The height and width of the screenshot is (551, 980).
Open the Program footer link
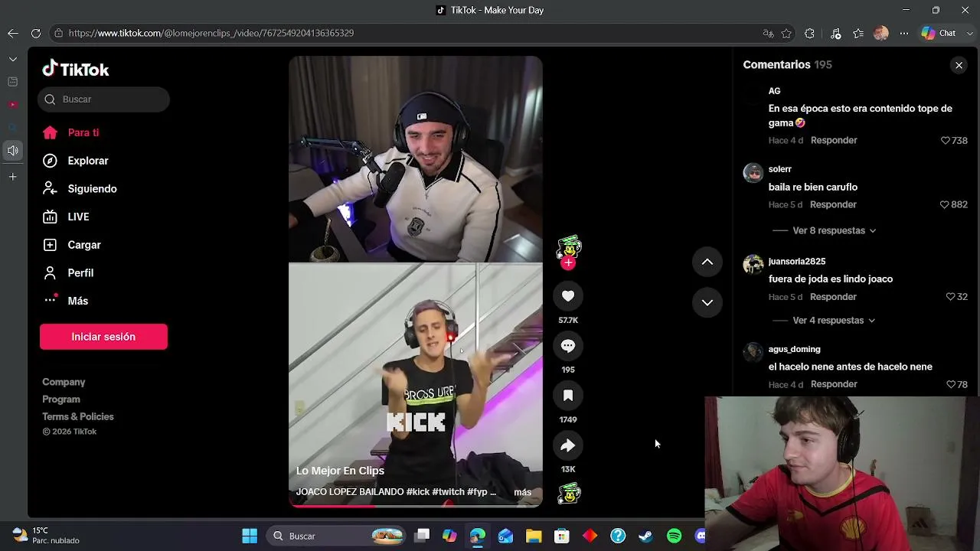(x=61, y=399)
